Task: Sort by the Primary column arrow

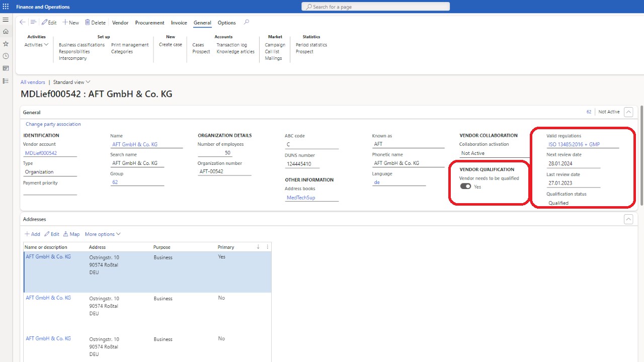Action: point(258,247)
